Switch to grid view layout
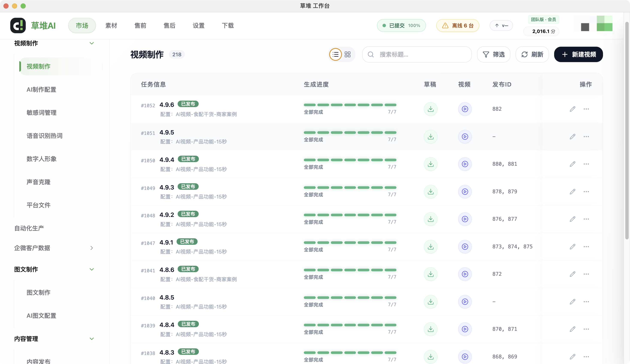 (347, 54)
